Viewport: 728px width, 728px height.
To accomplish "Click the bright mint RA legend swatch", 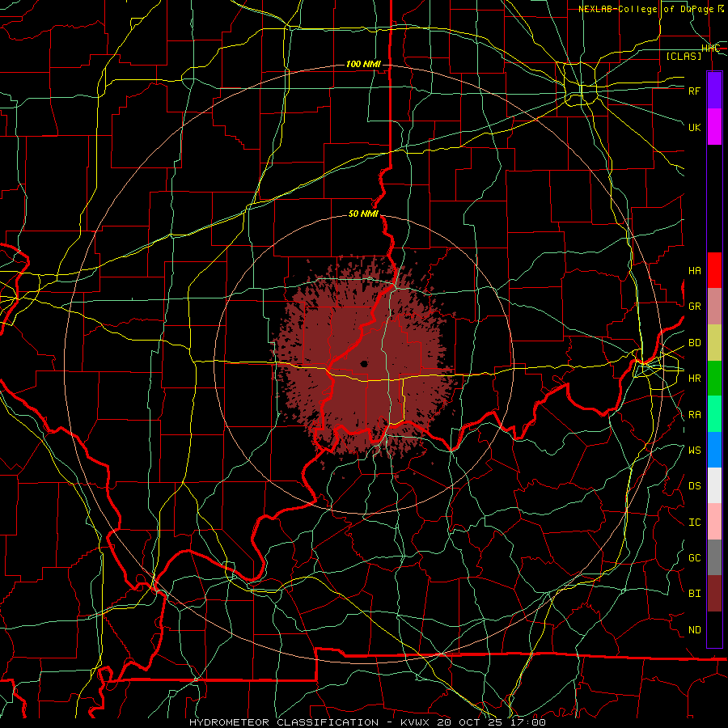I will pyautogui.click(x=714, y=414).
